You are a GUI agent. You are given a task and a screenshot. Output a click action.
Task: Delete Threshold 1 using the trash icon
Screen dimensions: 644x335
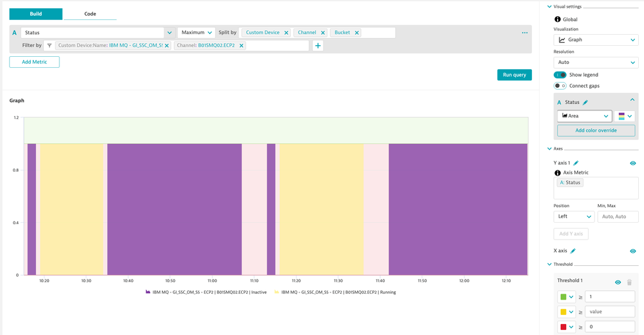point(630,282)
